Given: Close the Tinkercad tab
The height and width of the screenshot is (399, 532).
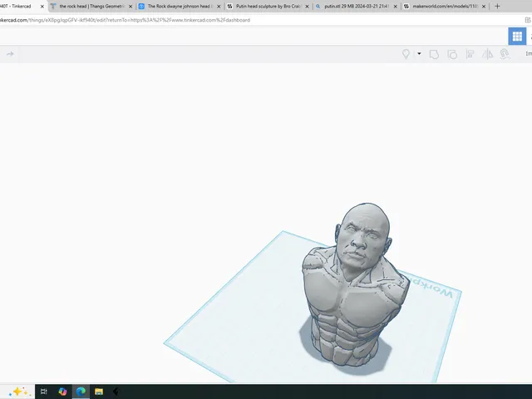Looking at the screenshot, I should [x=42, y=7].
